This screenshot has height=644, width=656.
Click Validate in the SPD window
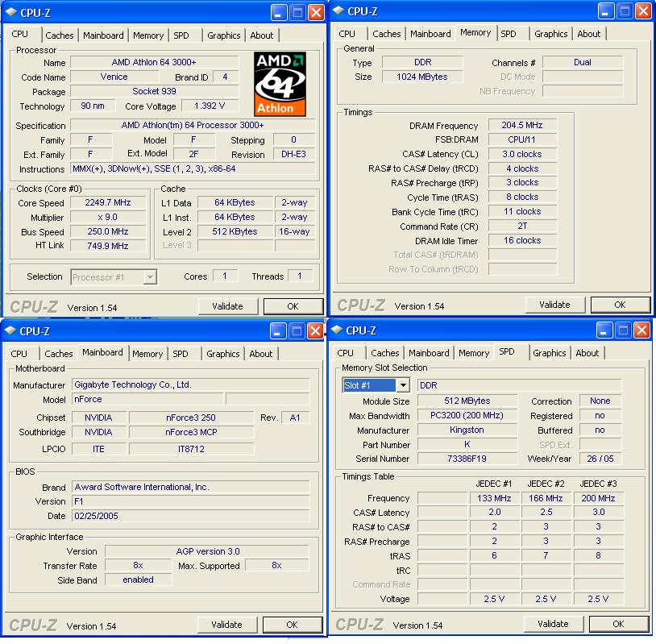[553, 624]
